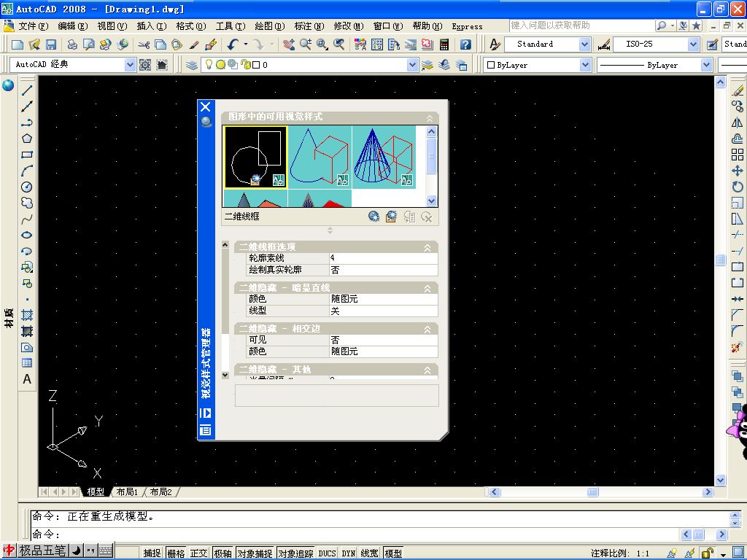Click the command line input
Viewport: 747px width, 560px height.
(x=355, y=534)
